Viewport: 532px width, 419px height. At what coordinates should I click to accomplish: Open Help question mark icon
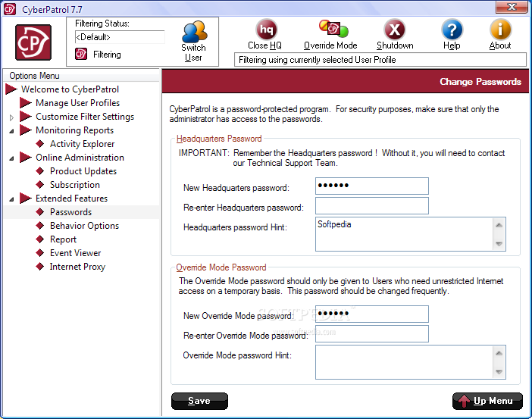pos(452,30)
